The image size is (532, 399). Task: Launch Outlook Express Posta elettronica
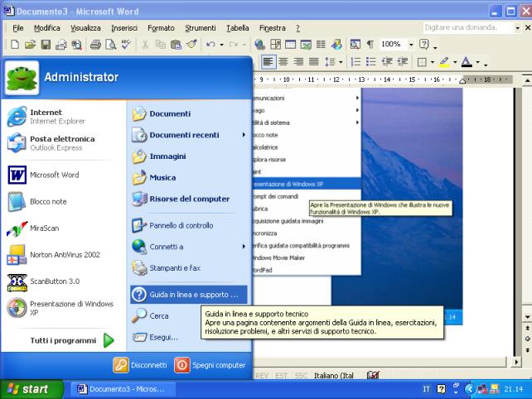63,143
